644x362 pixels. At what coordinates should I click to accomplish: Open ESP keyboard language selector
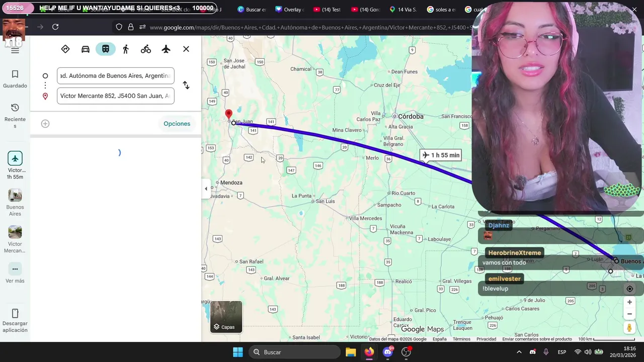pyautogui.click(x=562, y=352)
